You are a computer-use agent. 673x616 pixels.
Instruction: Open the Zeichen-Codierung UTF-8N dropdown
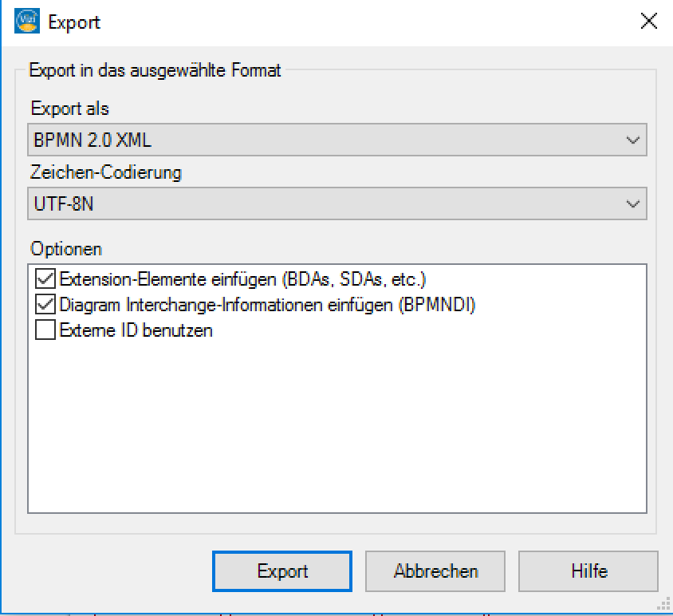pos(337,203)
